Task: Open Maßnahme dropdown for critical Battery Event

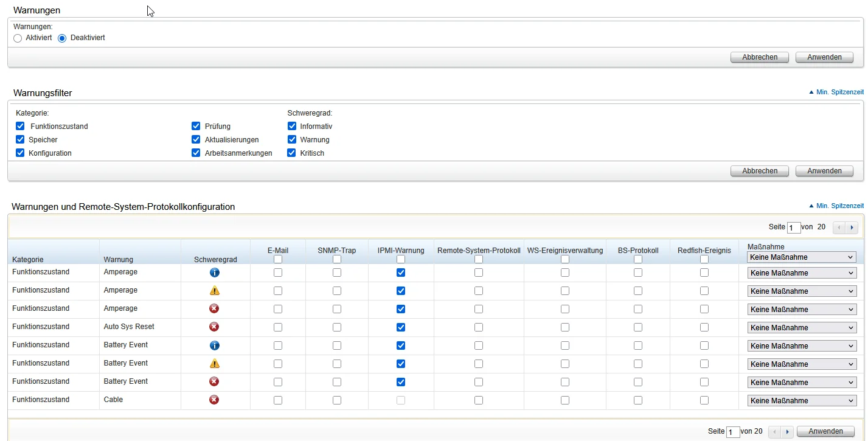Action: (801, 383)
